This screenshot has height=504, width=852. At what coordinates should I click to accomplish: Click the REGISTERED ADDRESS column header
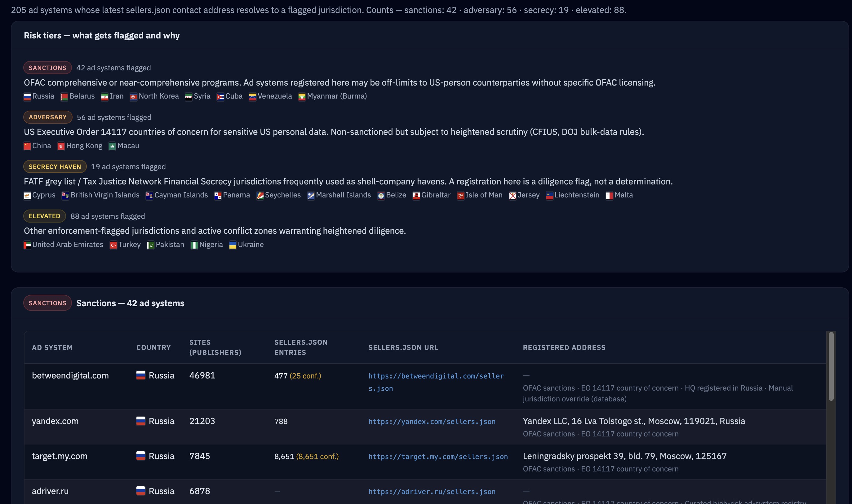pyautogui.click(x=564, y=347)
